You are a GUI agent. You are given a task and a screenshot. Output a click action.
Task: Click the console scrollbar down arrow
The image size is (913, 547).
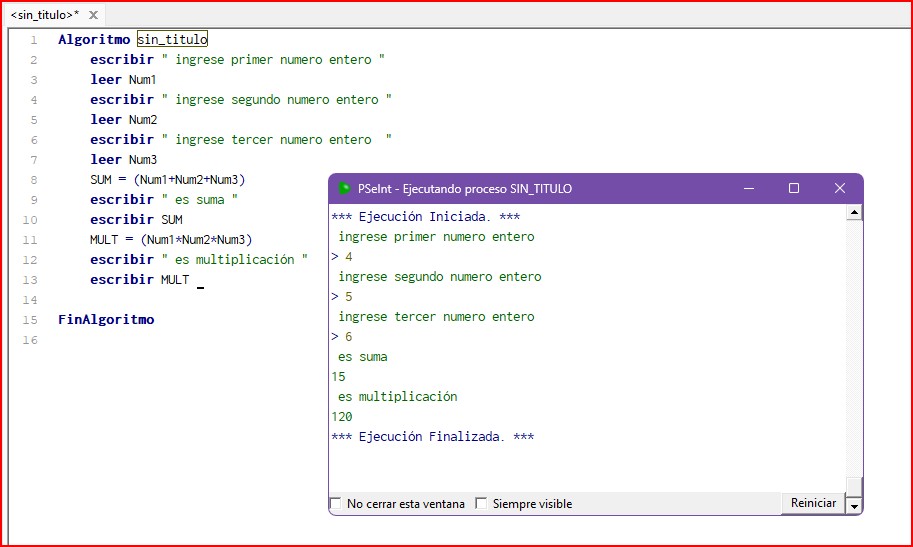(x=853, y=506)
